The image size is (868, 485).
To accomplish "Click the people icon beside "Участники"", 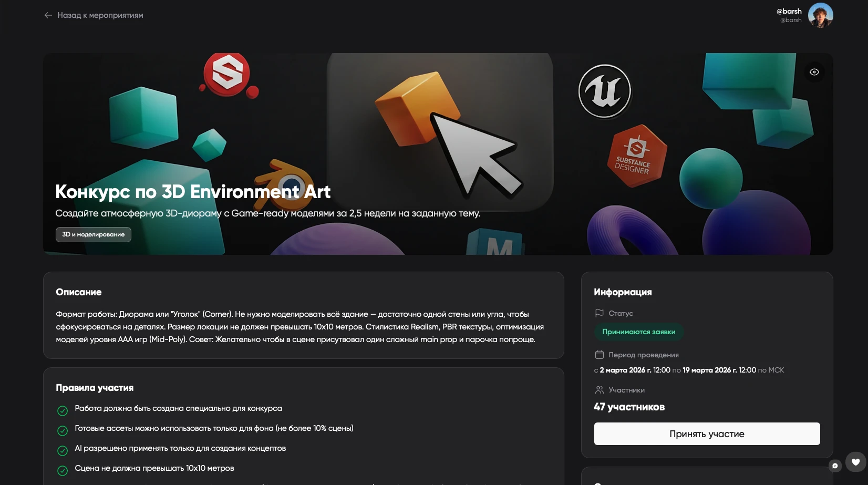I will [x=599, y=390].
